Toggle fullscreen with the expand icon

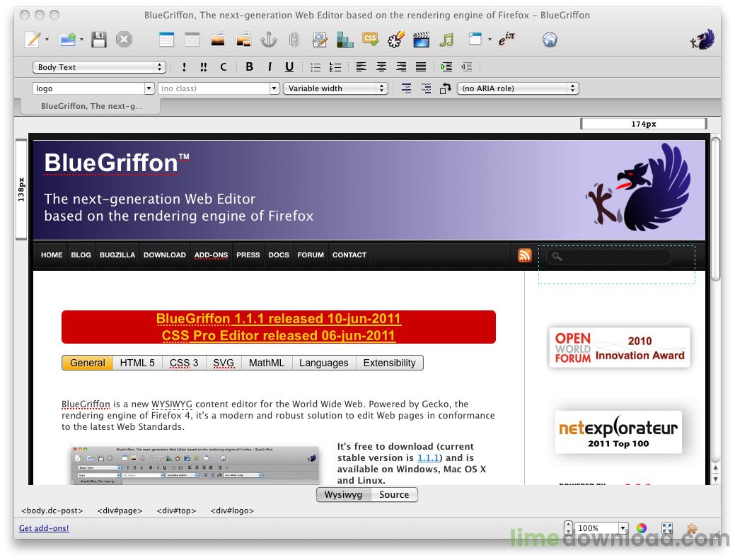pos(667,528)
